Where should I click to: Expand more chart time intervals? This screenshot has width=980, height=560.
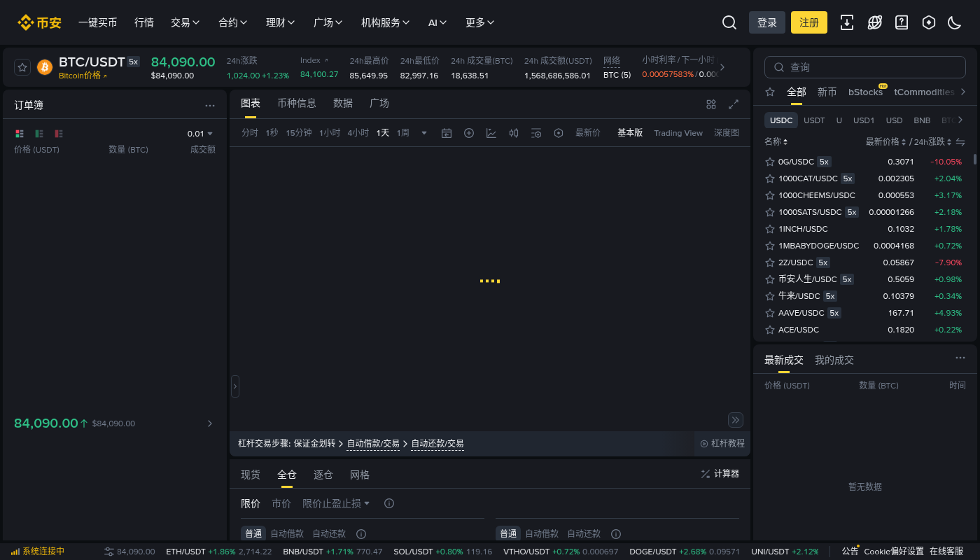point(424,133)
